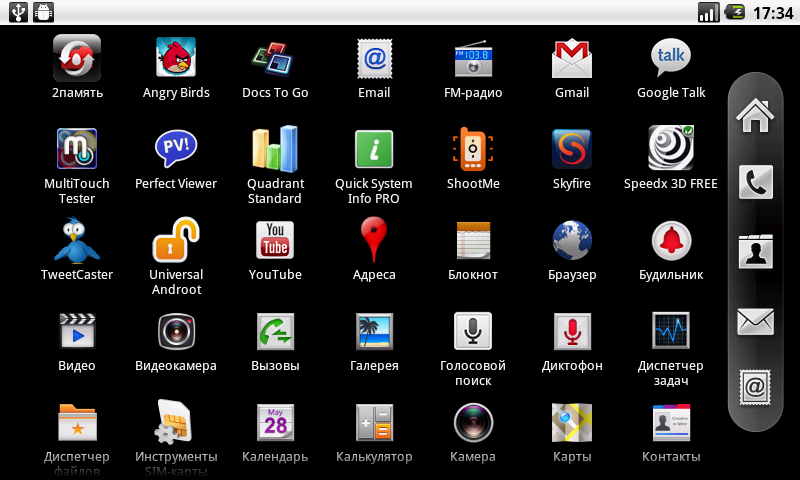This screenshot has width=800, height=480.
Task: Open Галерея gallery
Action: click(374, 331)
